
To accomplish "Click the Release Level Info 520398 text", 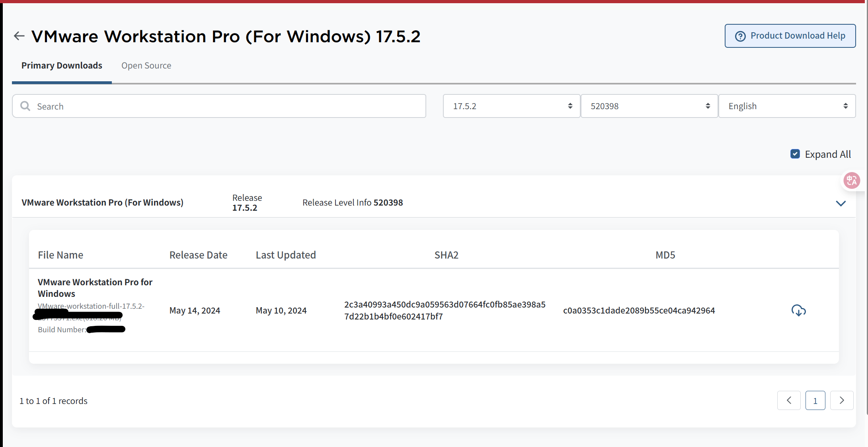I will (353, 202).
